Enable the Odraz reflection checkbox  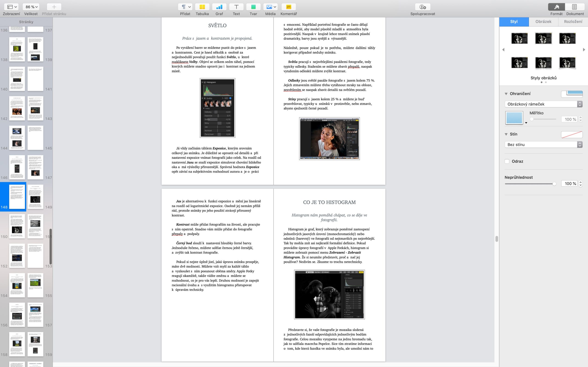[x=507, y=161]
